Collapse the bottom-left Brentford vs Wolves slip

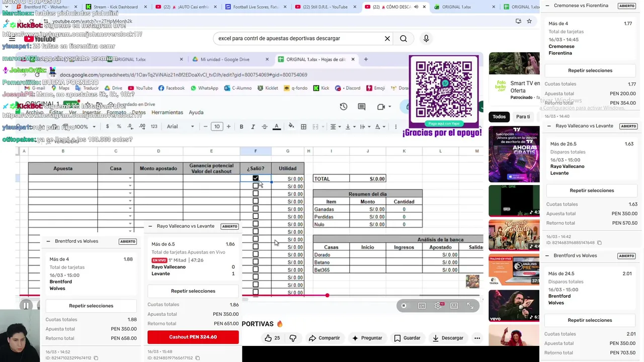click(48, 241)
